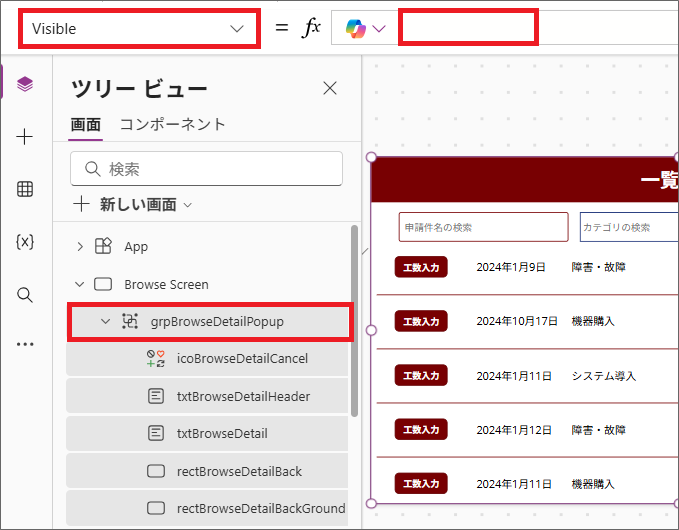Collapse the Browse Screen node
This screenshot has height=530, width=679.
click(x=81, y=284)
